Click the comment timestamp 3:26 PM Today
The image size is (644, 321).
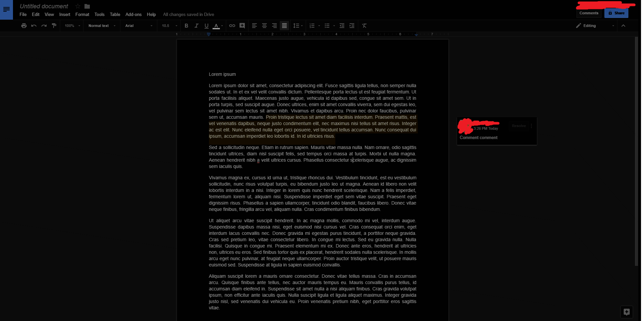486,128
